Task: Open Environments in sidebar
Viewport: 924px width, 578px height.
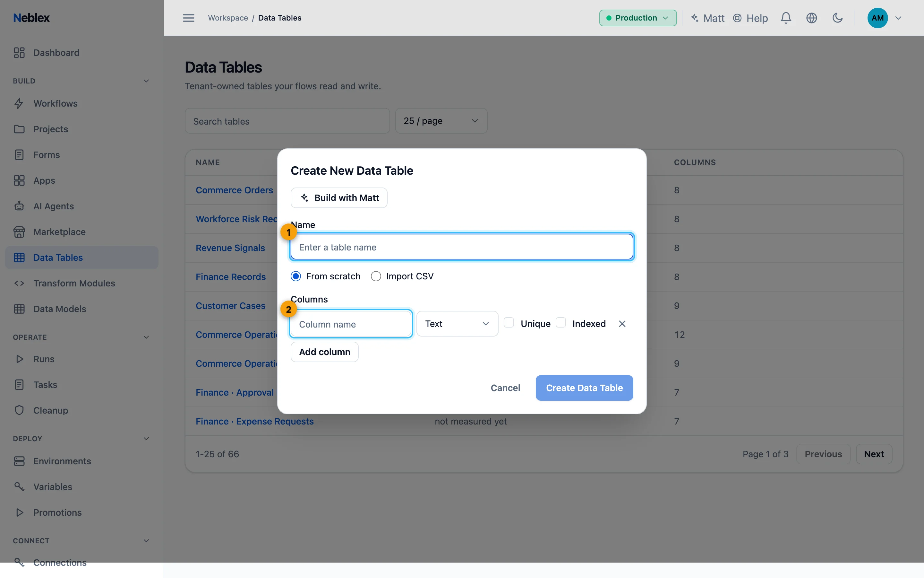Action: tap(82, 461)
